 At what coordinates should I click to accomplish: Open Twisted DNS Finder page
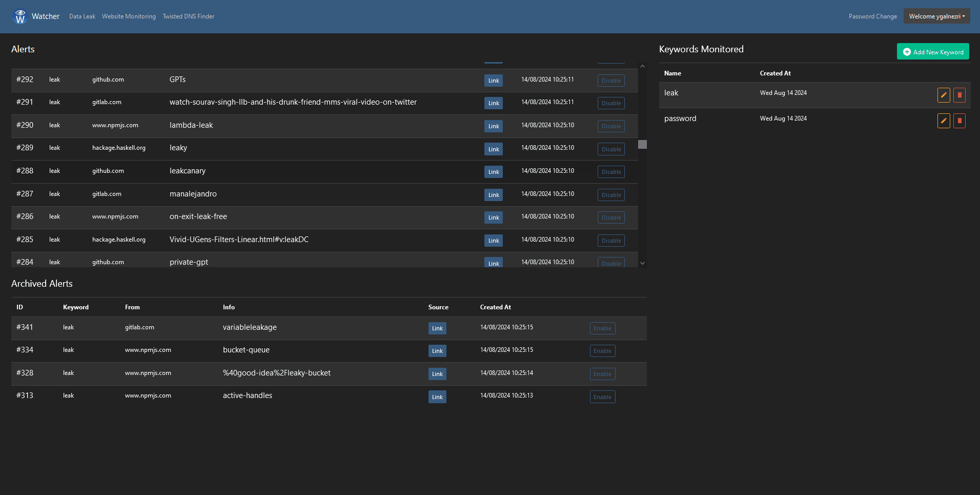tap(189, 16)
